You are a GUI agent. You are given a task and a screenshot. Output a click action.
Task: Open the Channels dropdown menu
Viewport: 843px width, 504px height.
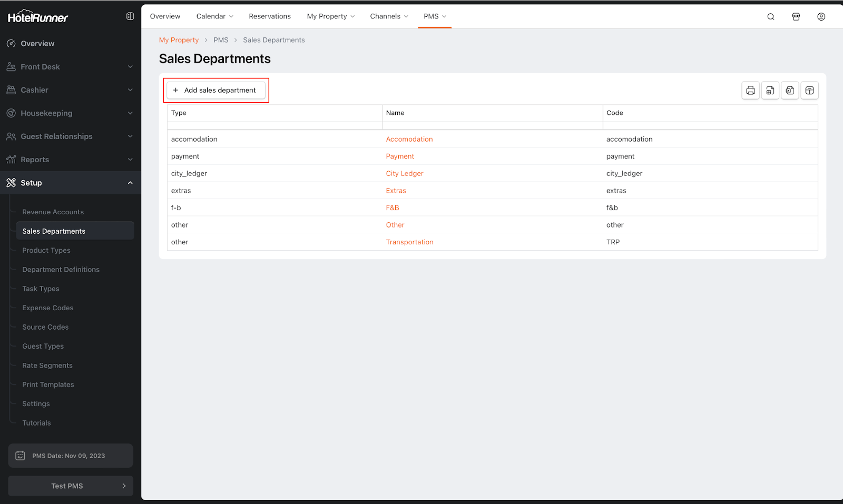point(389,16)
